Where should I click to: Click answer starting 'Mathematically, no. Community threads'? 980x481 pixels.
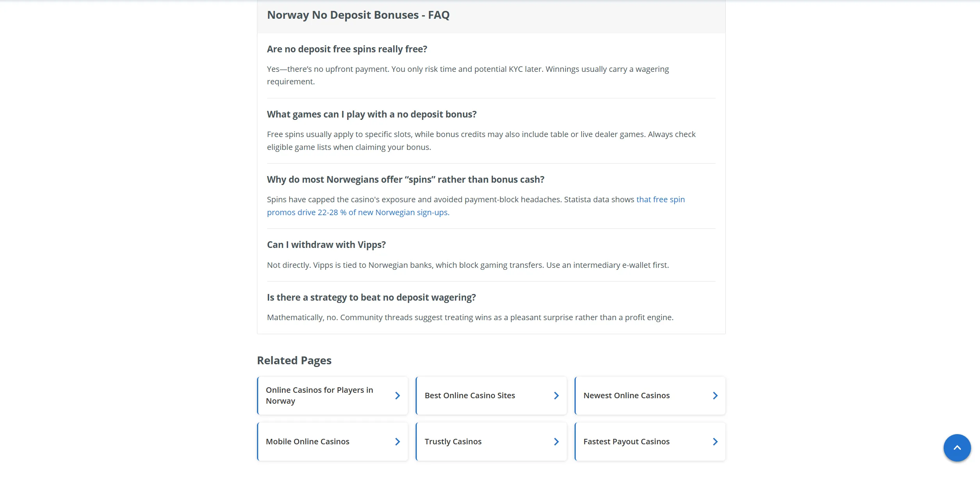pos(470,317)
